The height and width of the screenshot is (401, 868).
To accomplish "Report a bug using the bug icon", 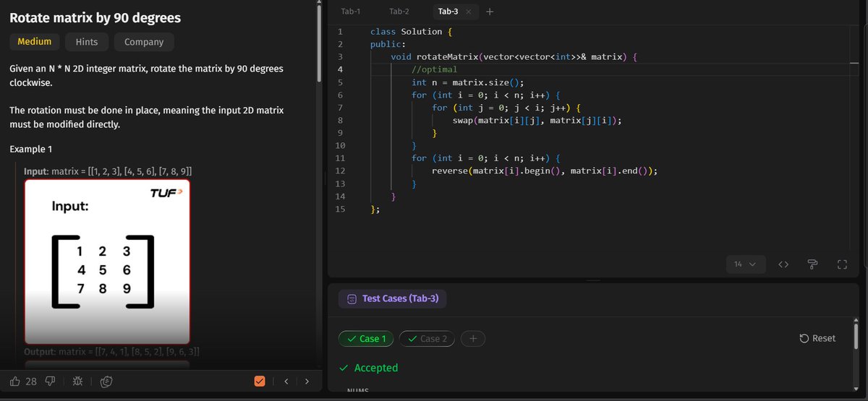I will [78, 381].
